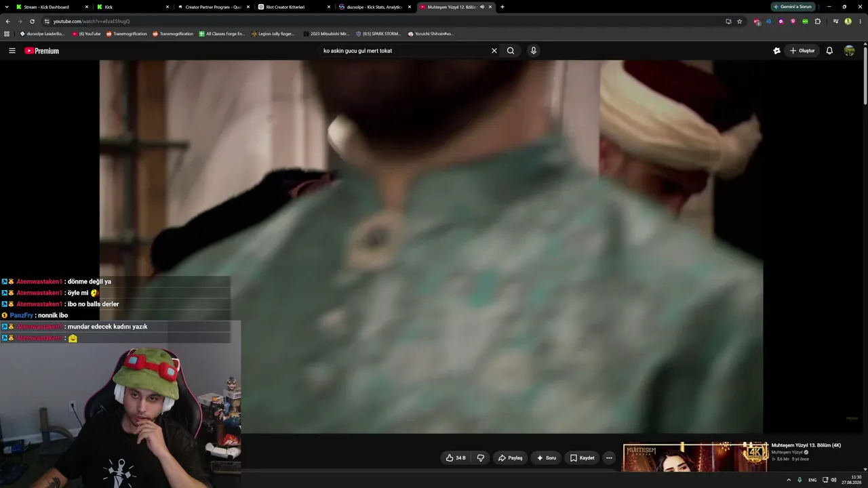Open the purple extension icon
Viewport: 868px width, 488px height.
(781, 21)
